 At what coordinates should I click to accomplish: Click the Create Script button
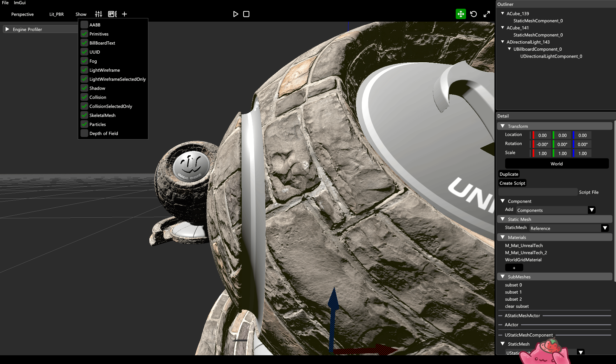513,183
